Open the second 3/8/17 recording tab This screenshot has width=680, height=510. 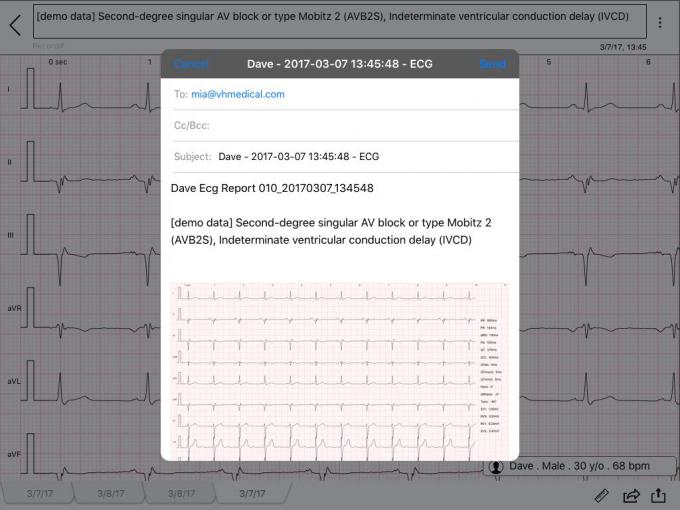click(181, 494)
